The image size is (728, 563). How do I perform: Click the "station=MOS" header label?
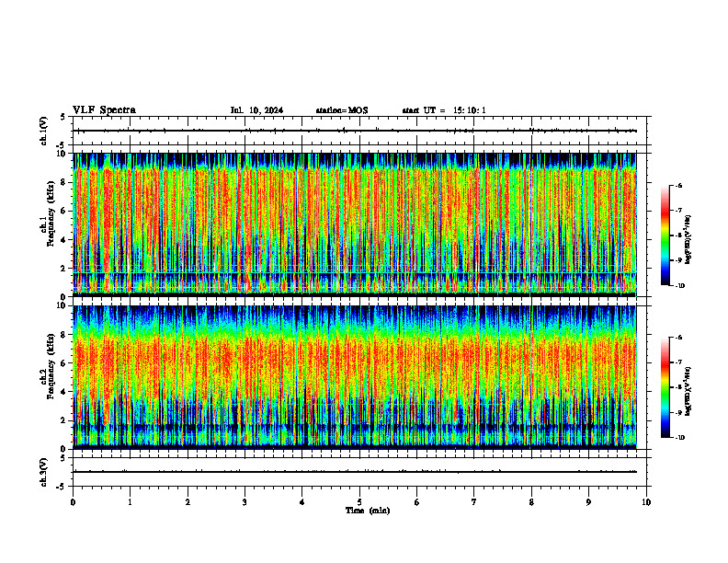point(342,110)
